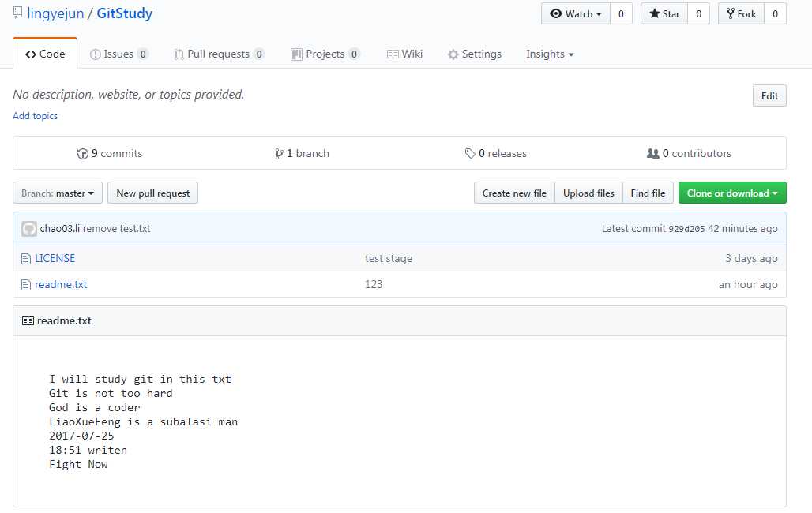
Task: Click the stargazers count next to Star
Action: click(698, 14)
